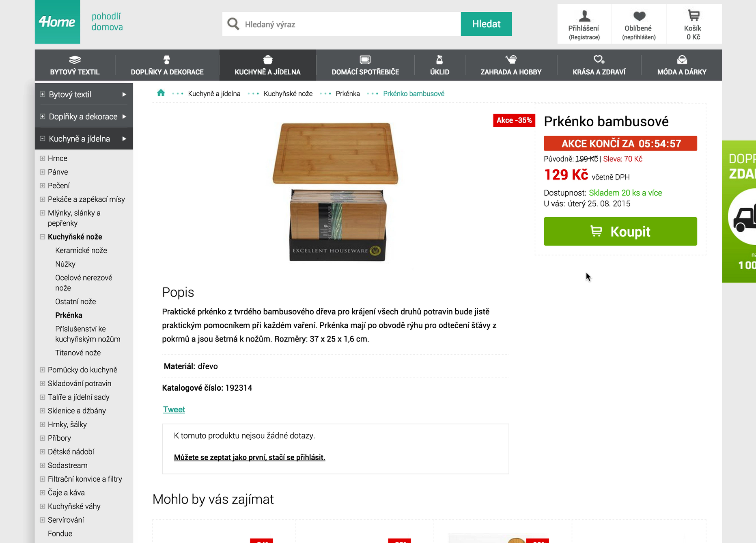Image resolution: width=756 pixels, height=543 pixels.
Task: Open Kuchyně a jídelna pot icon
Action: (267, 60)
